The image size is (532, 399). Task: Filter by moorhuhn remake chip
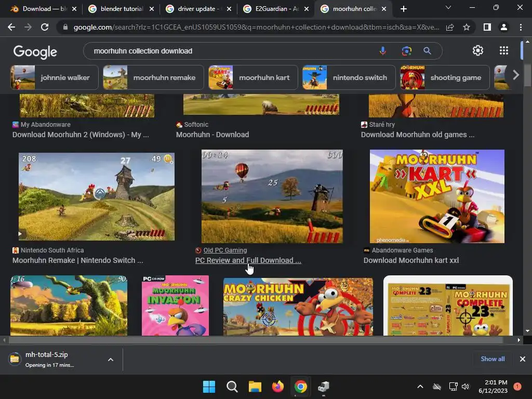[x=153, y=77]
